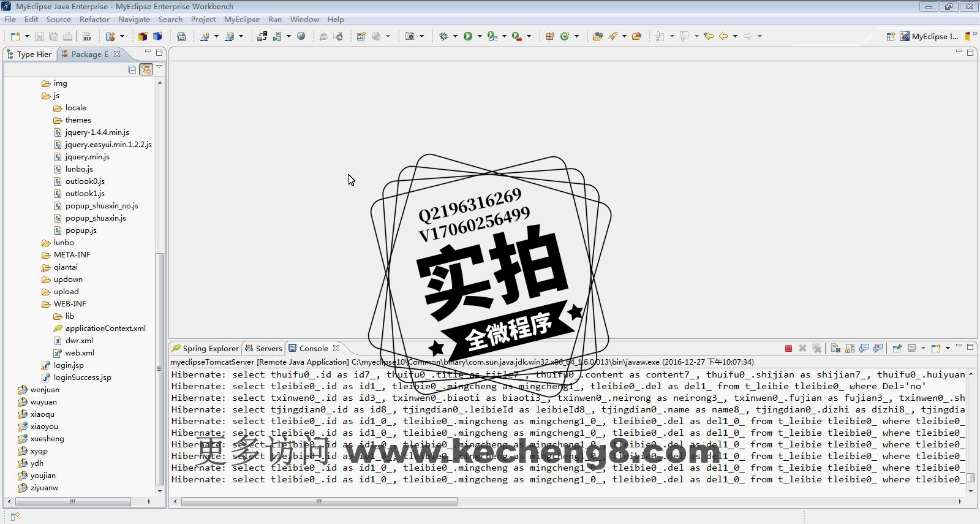Click the green Run button in the toolbar
Image resolution: width=980 pixels, height=524 pixels.
click(468, 36)
